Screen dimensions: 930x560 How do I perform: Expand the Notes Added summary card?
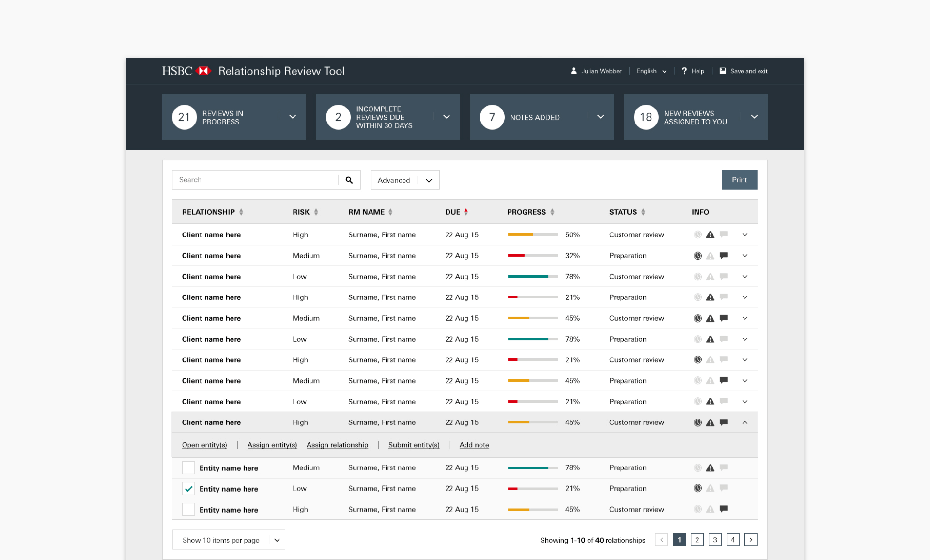pyautogui.click(x=600, y=117)
